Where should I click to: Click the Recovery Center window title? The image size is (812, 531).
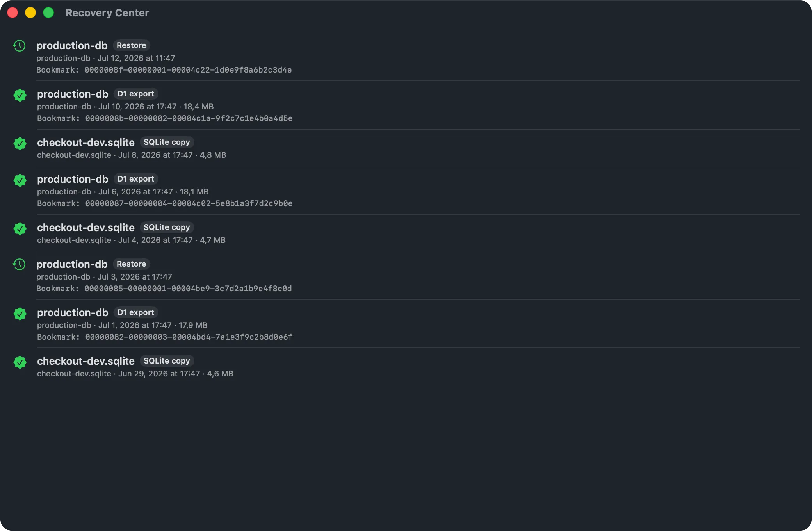click(x=107, y=13)
